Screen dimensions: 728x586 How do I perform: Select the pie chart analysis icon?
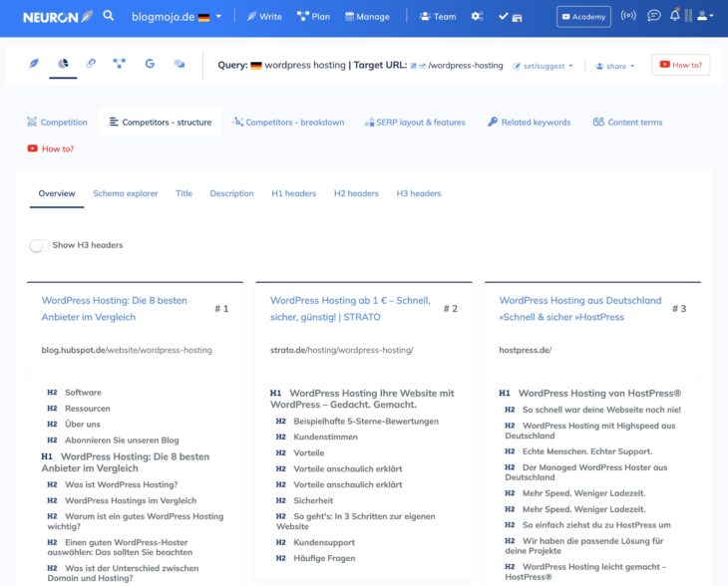pos(63,64)
